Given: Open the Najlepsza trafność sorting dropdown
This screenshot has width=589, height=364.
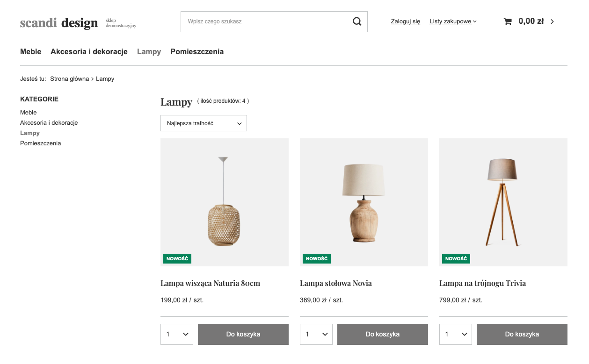Looking at the screenshot, I should point(204,123).
